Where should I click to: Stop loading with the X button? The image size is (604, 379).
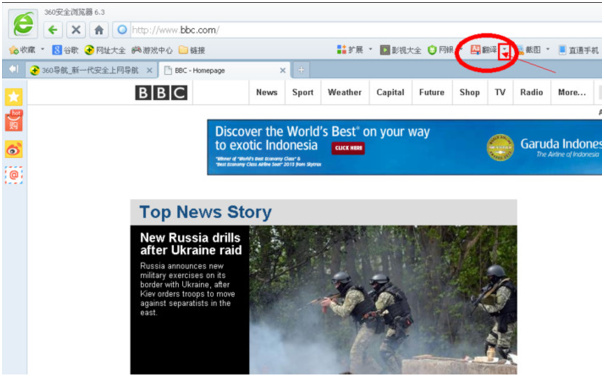[76, 30]
